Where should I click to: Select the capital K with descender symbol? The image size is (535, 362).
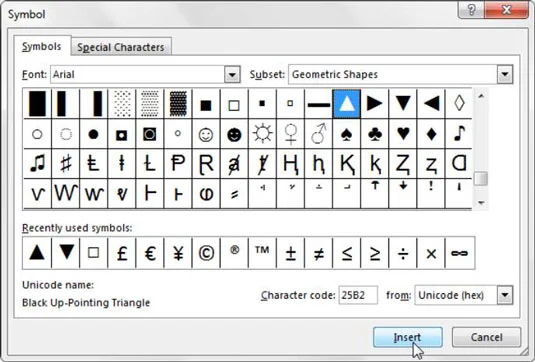(x=346, y=163)
